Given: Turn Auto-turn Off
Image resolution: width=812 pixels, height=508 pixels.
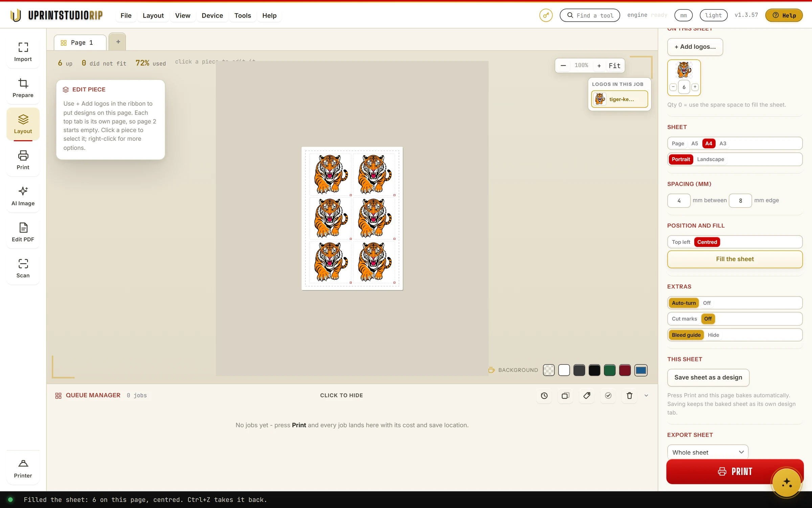Looking at the screenshot, I should (706, 303).
